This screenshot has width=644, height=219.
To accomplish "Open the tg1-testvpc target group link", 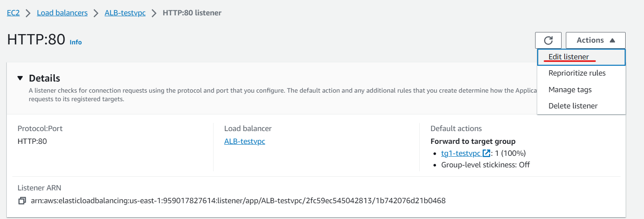I will (461, 153).
